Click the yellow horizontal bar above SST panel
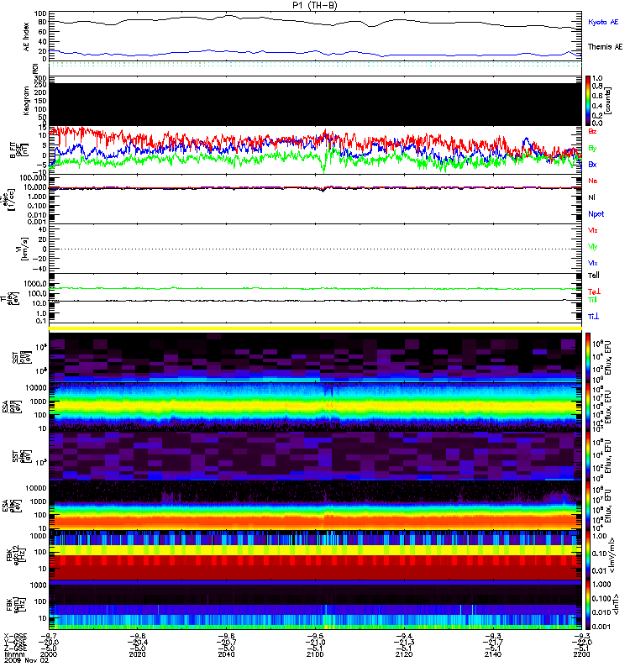Screen dimensions: 630x672 pos(315,328)
